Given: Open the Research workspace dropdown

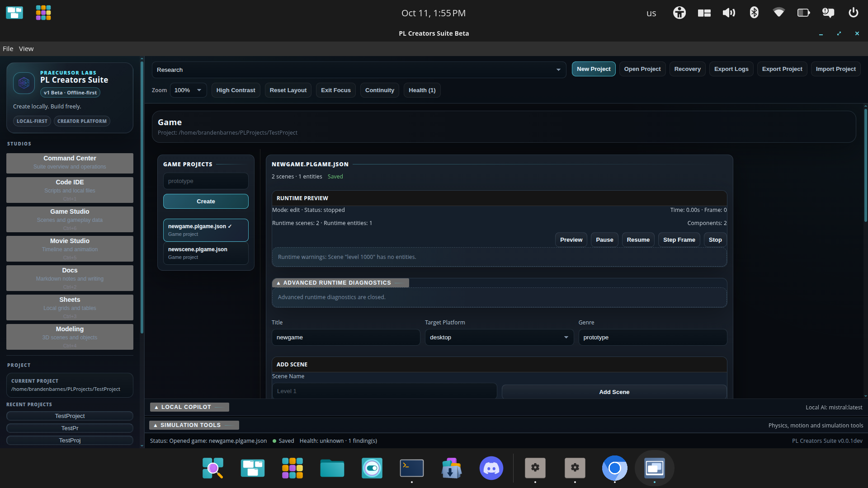Looking at the screenshot, I should click(359, 70).
